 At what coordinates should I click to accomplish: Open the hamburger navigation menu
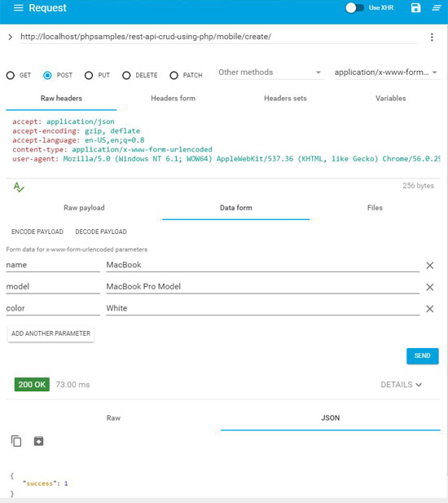point(19,7)
